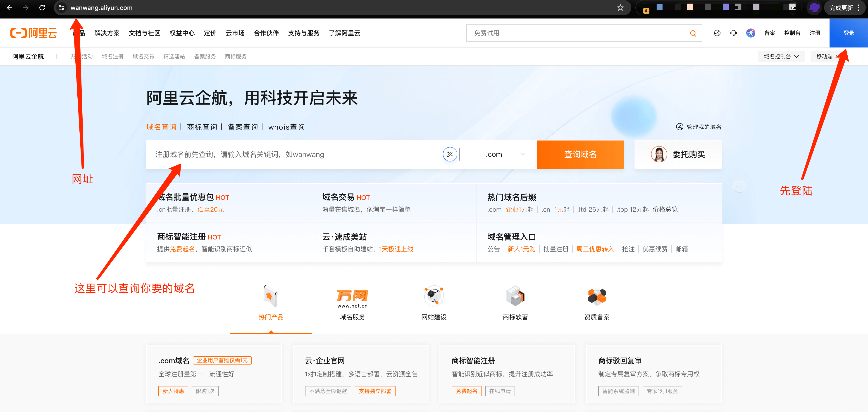The width and height of the screenshot is (868, 412).
Task: Select the 网站建设 globe icon
Action: click(434, 296)
